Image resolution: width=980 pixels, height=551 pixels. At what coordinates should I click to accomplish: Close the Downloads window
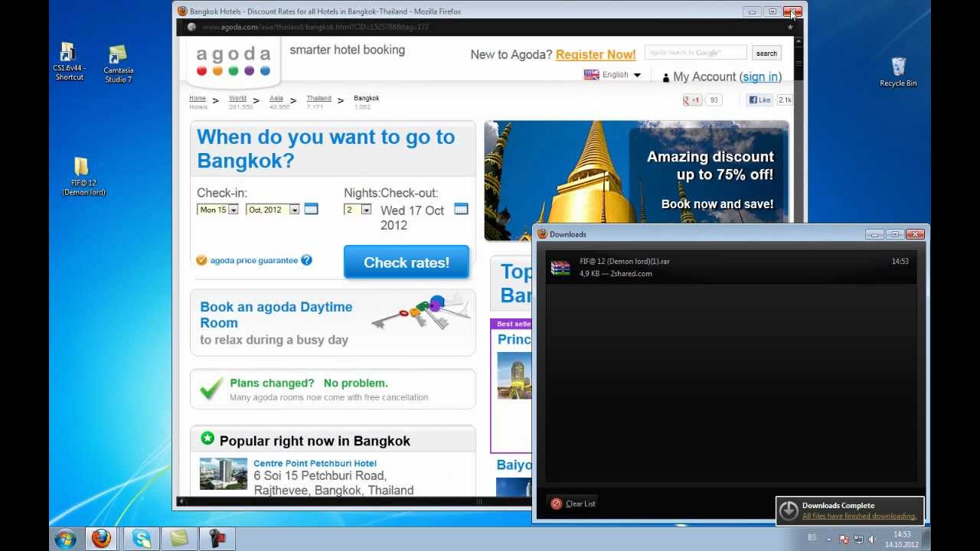[915, 234]
